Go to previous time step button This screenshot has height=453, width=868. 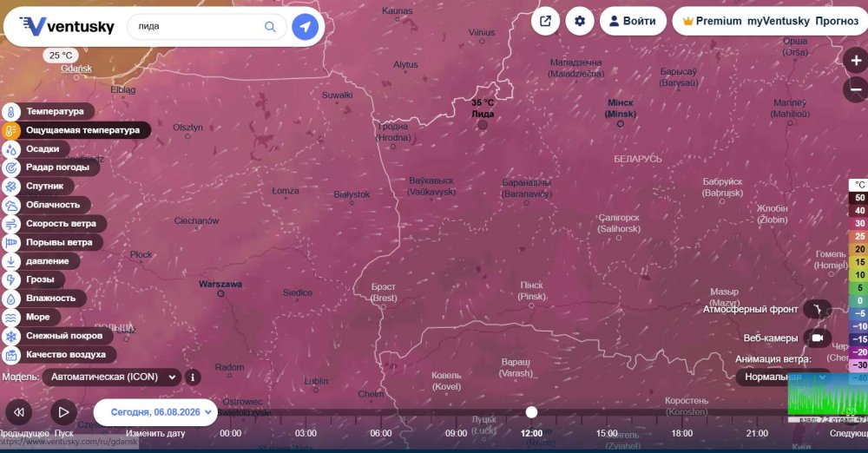18,412
